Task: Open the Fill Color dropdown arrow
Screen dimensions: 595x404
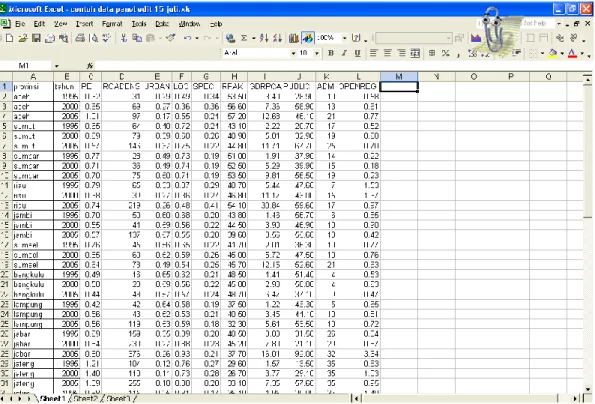Action: [562, 53]
